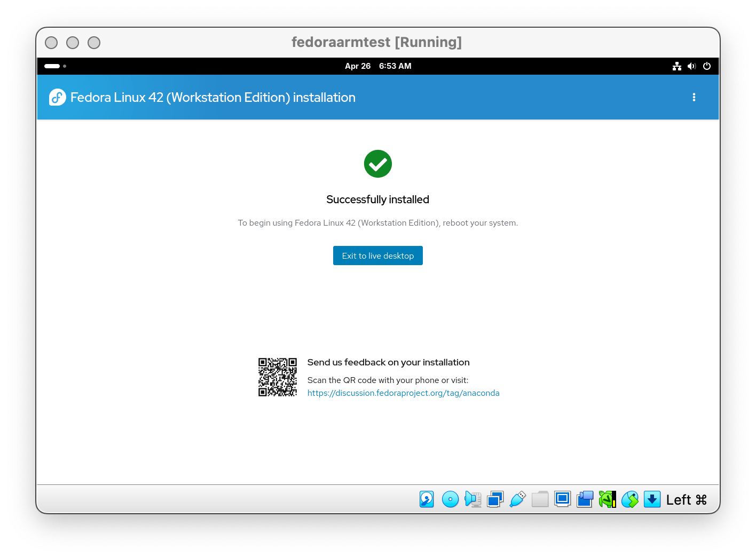756x558 pixels.
Task: Open the optical disk drive indicator
Action: (x=450, y=499)
